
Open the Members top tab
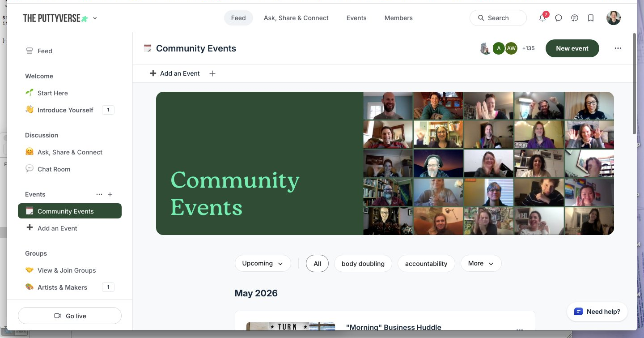(x=398, y=18)
